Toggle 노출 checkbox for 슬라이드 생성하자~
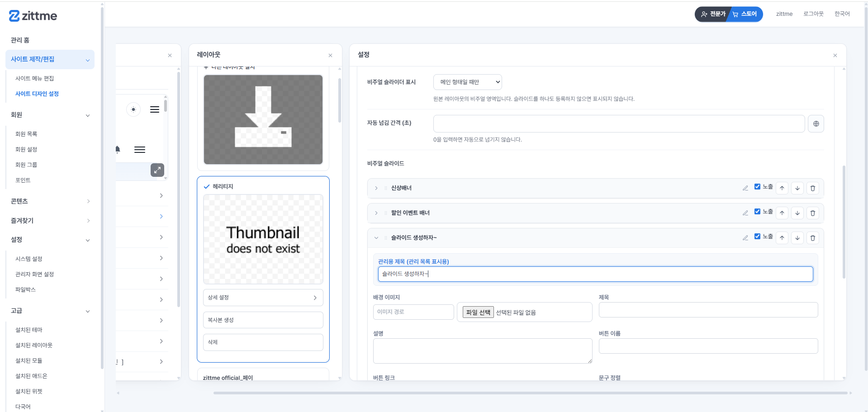The width and height of the screenshot is (868, 412). tap(757, 237)
